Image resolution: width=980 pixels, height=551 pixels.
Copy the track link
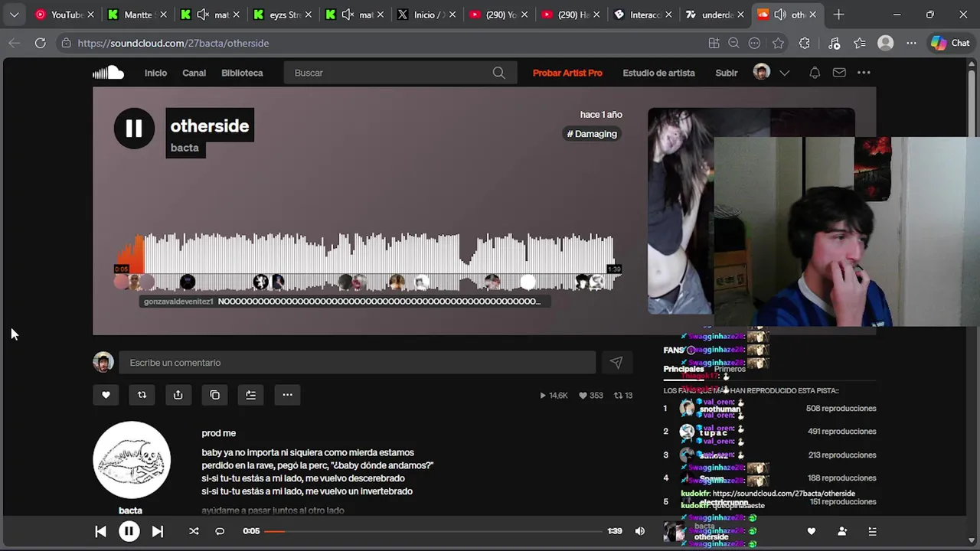pos(214,395)
